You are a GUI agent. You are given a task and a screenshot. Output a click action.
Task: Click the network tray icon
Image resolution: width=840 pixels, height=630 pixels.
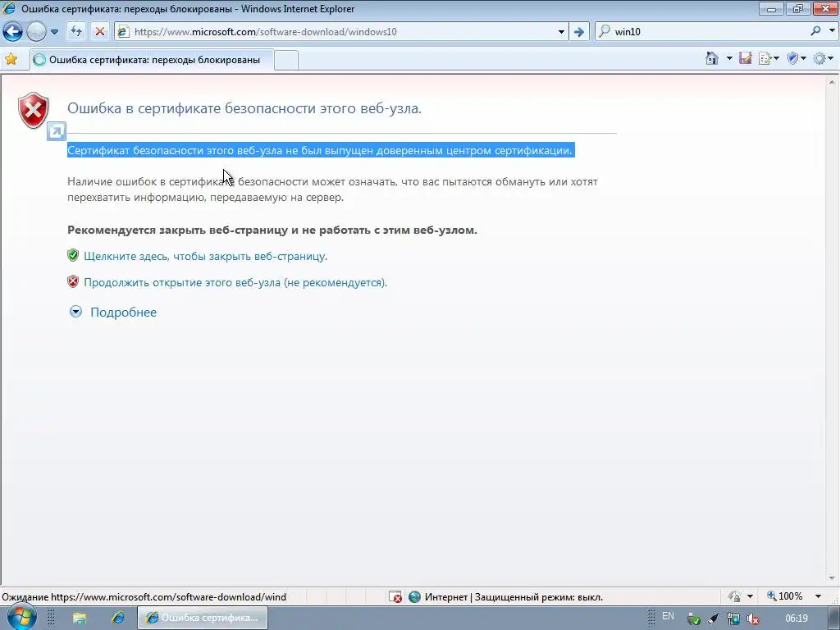(x=733, y=619)
